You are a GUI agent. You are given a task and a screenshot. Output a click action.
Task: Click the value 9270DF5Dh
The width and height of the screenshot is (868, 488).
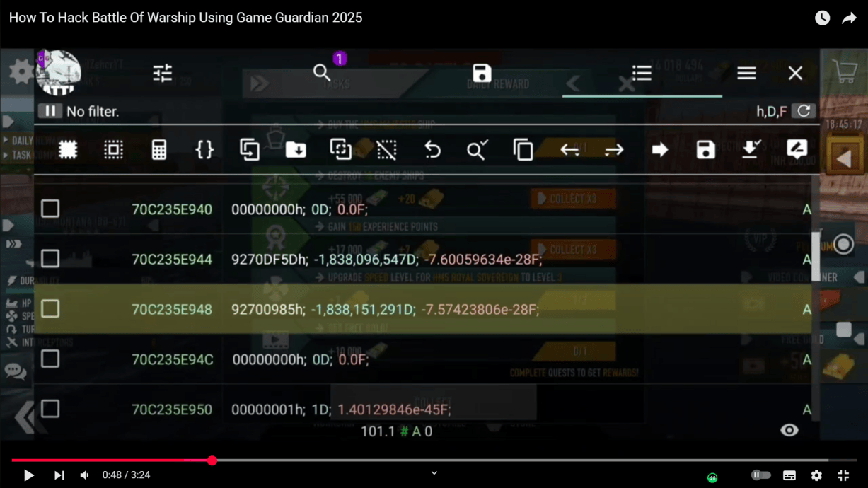point(270,260)
